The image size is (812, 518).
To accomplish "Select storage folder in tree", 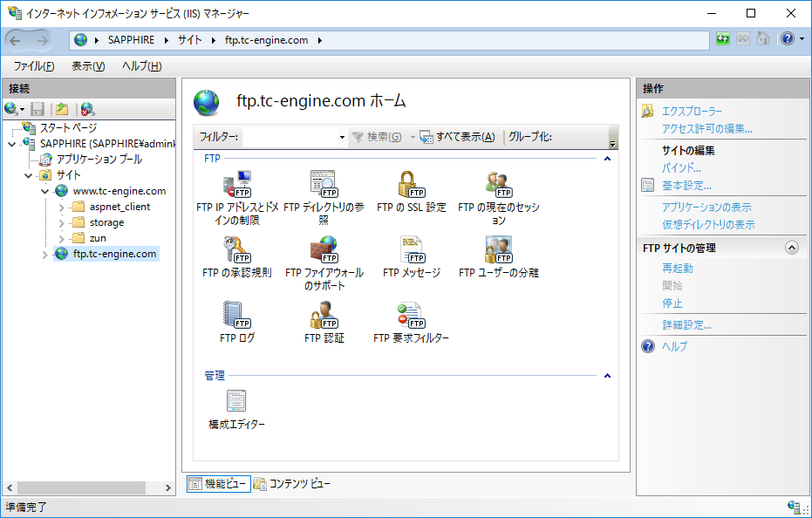I will (x=106, y=222).
